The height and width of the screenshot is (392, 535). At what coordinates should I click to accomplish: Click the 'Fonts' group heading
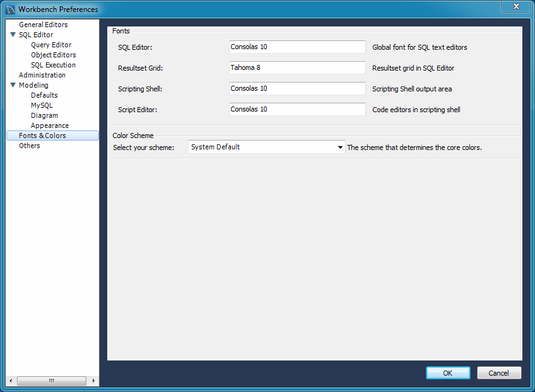tap(121, 31)
